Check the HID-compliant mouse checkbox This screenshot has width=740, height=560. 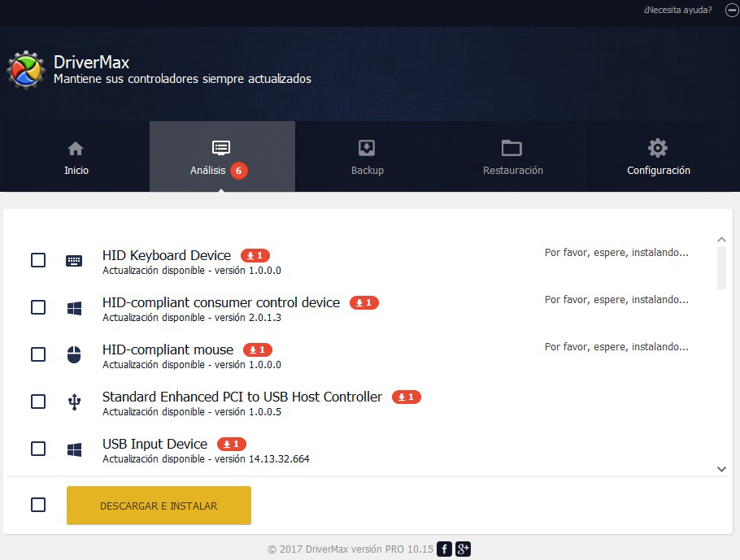(38, 354)
